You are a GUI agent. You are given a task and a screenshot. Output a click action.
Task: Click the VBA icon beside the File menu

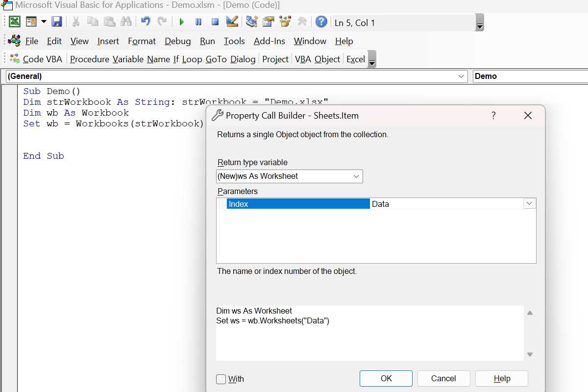15,40
